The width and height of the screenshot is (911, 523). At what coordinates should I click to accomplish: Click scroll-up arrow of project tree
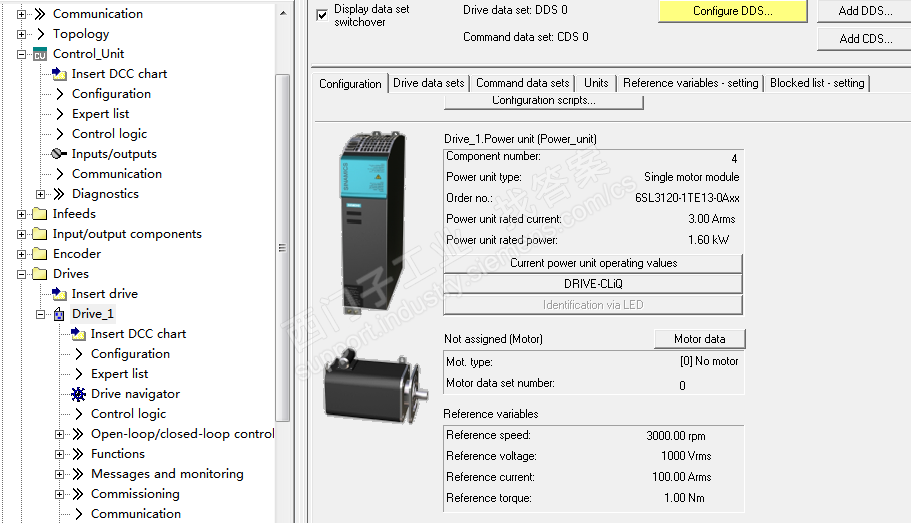tap(282, 13)
